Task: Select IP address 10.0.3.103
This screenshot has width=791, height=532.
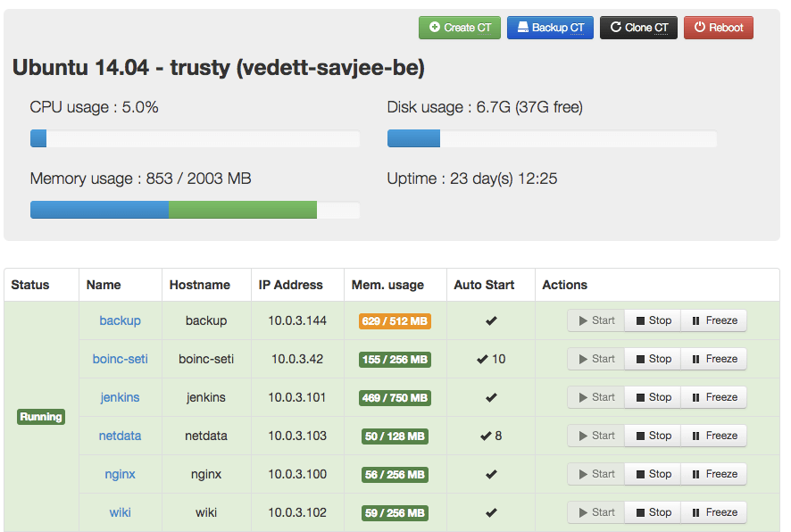Action: point(297,436)
